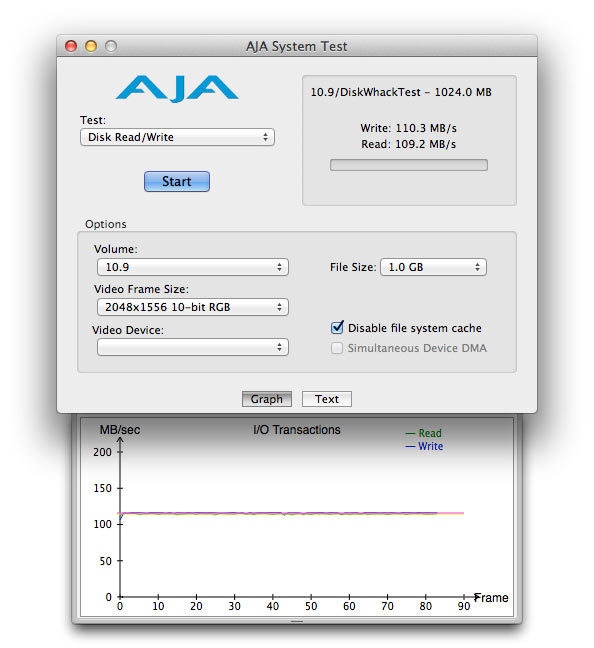Click the Write speed 110.3 MB/s text
The height and width of the screenshot is (648, 594).
(408, 128)
